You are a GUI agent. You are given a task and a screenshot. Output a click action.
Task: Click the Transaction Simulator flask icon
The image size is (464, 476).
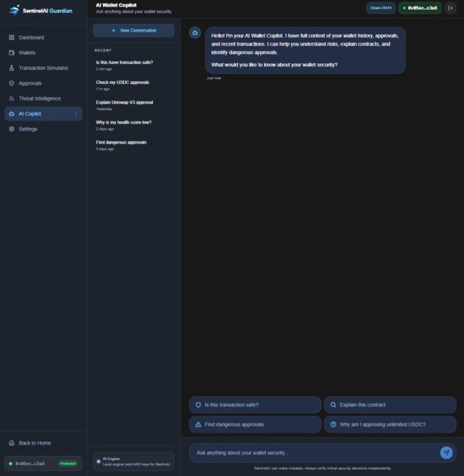[x=12, y=67]
